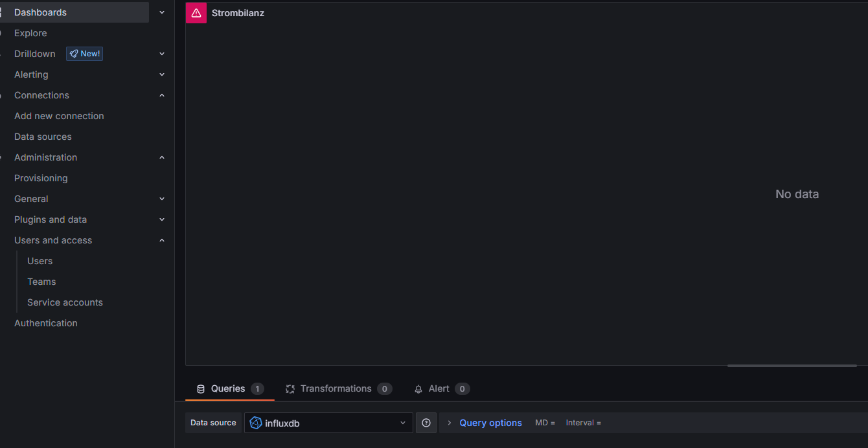This screenshot has height=448, width=868.
Task: Go to Add new connection
Action: tap(59, 116)
